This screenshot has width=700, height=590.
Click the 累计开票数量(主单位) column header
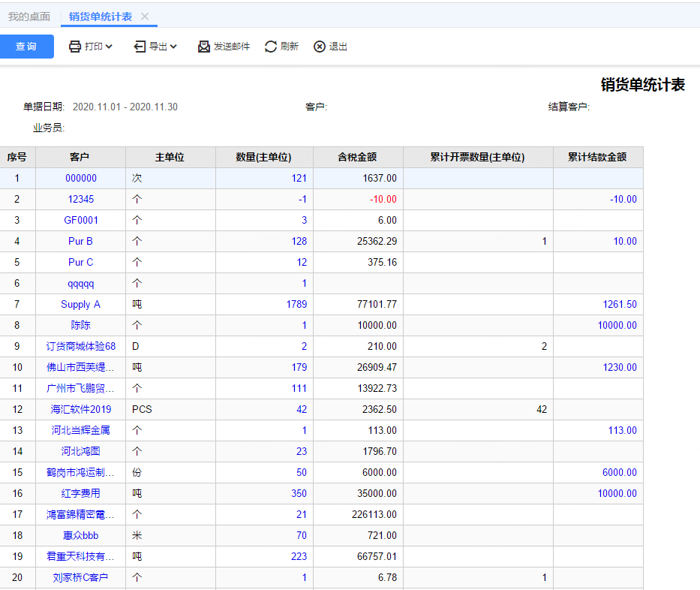[x=478, y=157]
